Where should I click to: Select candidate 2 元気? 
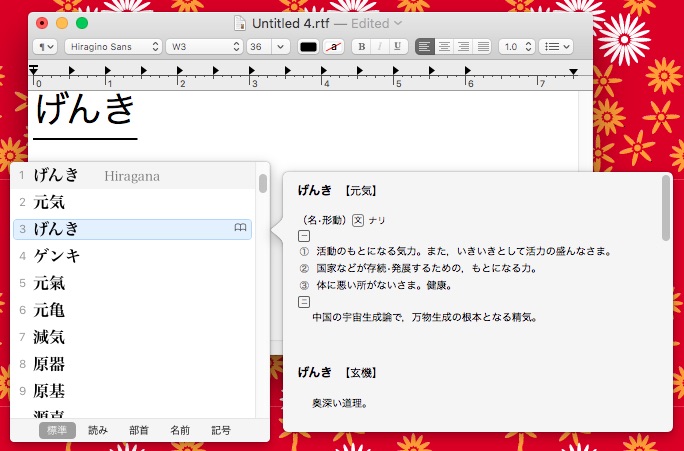coord(133,202)
